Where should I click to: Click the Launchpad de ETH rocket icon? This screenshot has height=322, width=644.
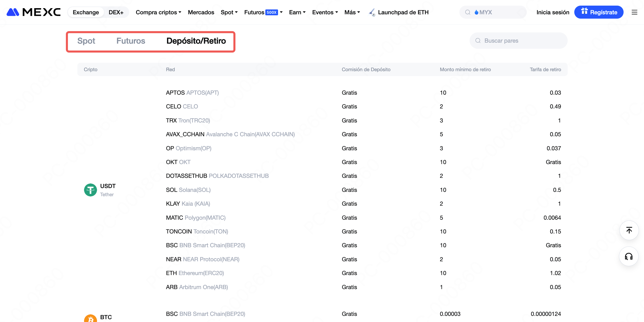pyautogui.click(x=372, y=12)
